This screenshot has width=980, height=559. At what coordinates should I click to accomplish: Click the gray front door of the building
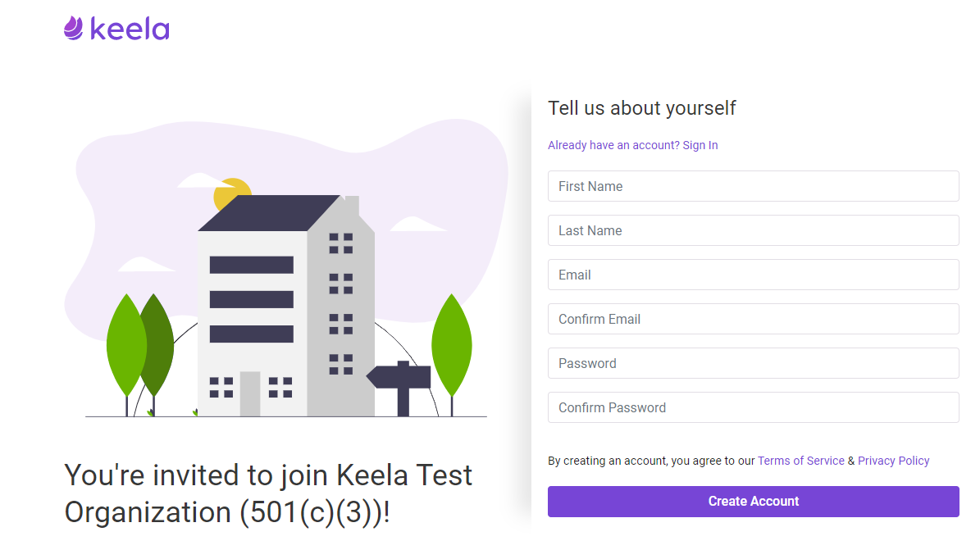[250, 393]
